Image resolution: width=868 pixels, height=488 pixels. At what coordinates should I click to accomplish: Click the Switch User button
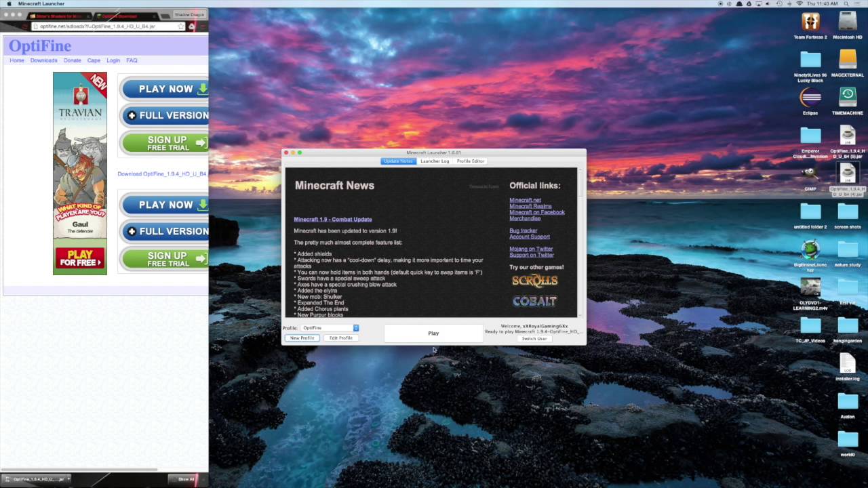[x=534, y=339]
